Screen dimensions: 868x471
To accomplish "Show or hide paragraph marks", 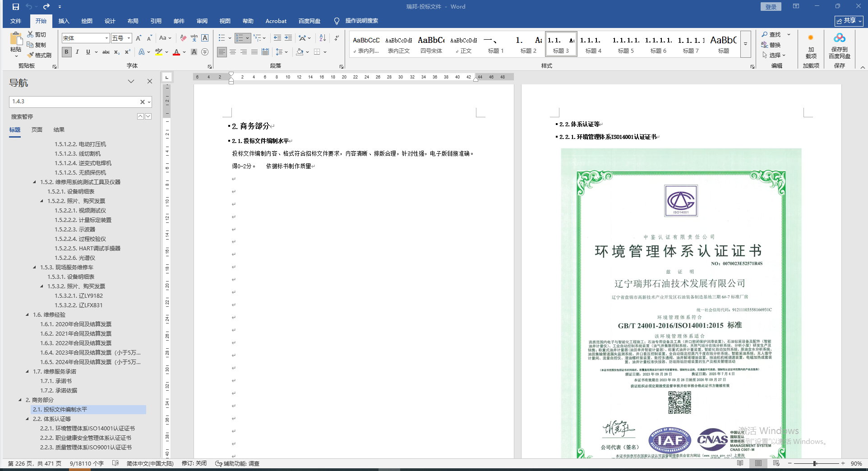I will coord(337,38).
